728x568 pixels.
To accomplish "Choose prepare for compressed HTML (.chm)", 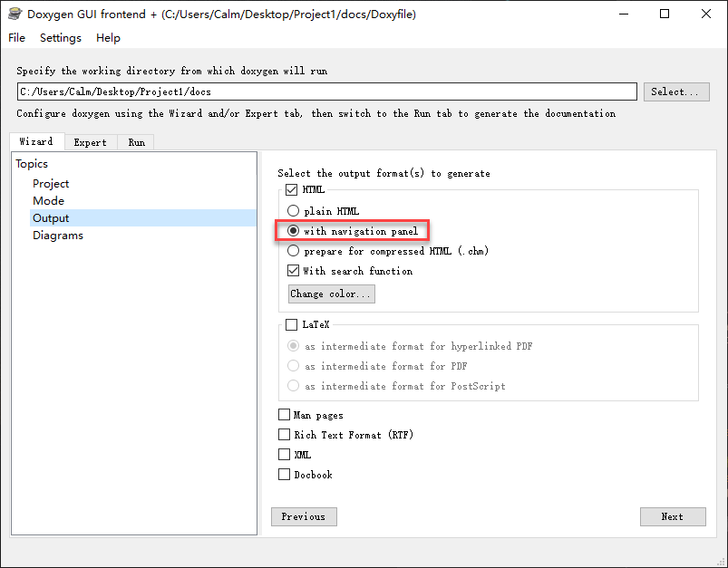I will pyautogui.click(x=293, y=251).
